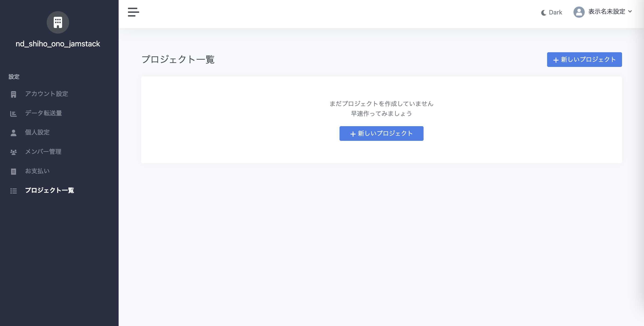Screen dimensions: 644x326
Task: Click the user avatar icon in header
Action: click(x=579, y=12)
